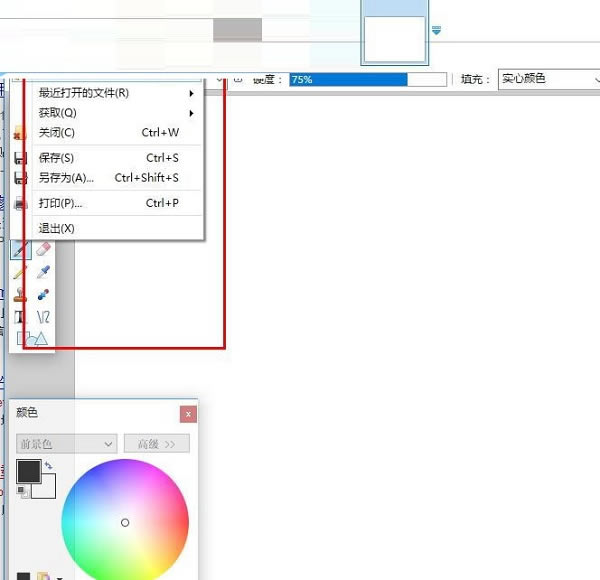The image size is (600, 580).
Task: Close the 颜色 panel
Action: [x=188, y=414]
